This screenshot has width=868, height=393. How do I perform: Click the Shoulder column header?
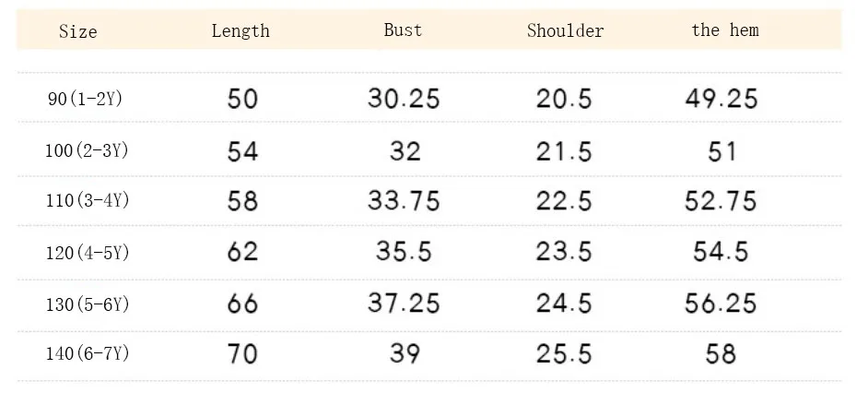pyautogui.click(x=565, y=30)
